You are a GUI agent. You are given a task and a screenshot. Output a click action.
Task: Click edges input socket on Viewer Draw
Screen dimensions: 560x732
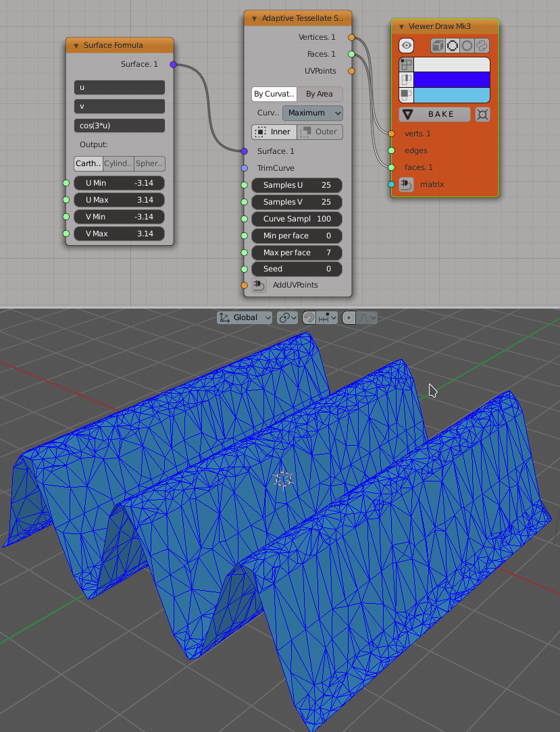391,151
